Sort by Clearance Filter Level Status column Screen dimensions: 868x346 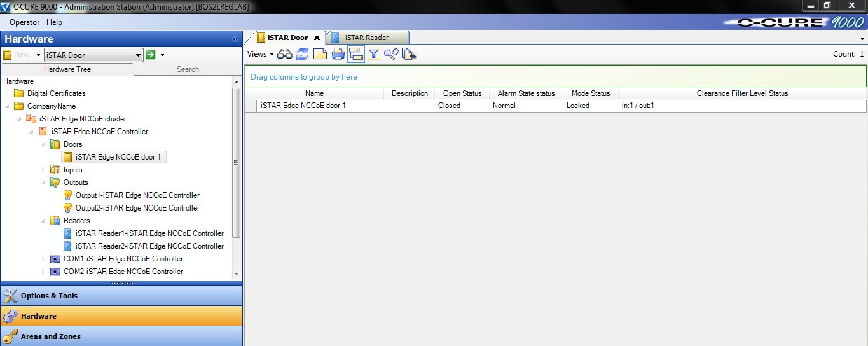point(742,93)
